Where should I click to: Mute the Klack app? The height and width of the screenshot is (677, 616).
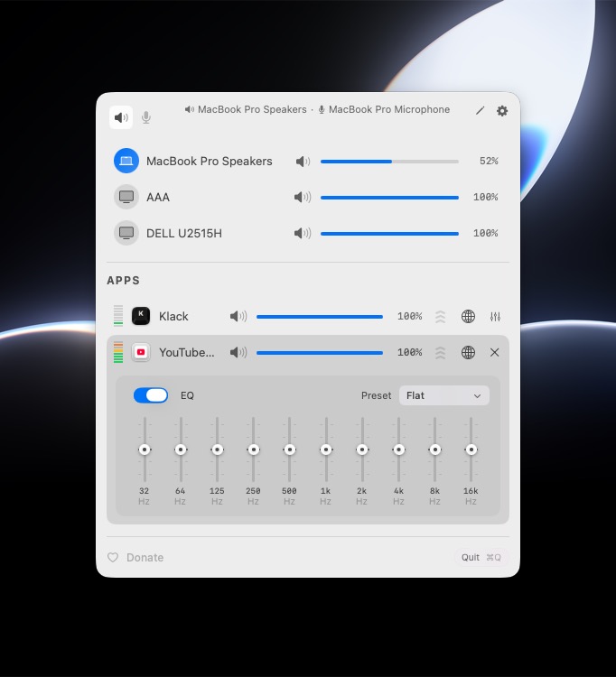(x=238, y=317)
